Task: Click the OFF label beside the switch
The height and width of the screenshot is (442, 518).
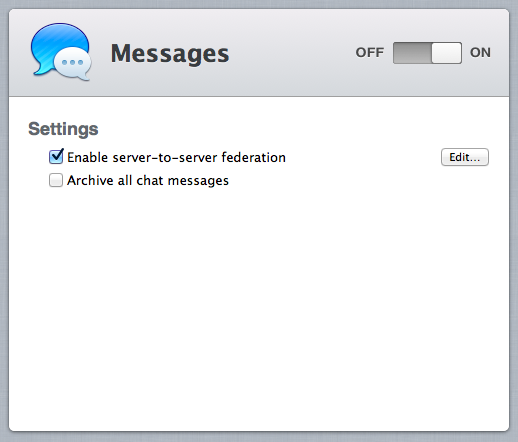Action: [370, 53]
